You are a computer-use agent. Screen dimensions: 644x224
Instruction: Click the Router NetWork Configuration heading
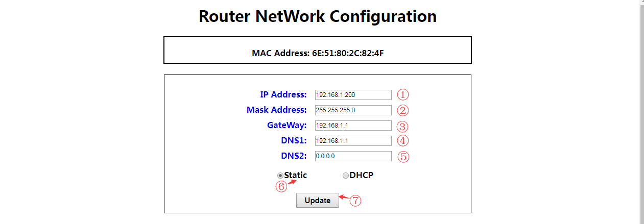click(x=317, y=16)
